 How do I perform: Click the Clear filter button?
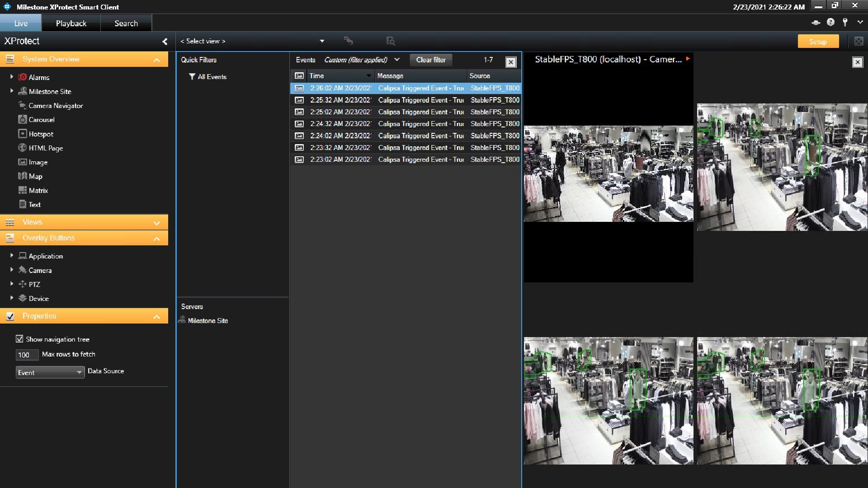tap(431, 60)
